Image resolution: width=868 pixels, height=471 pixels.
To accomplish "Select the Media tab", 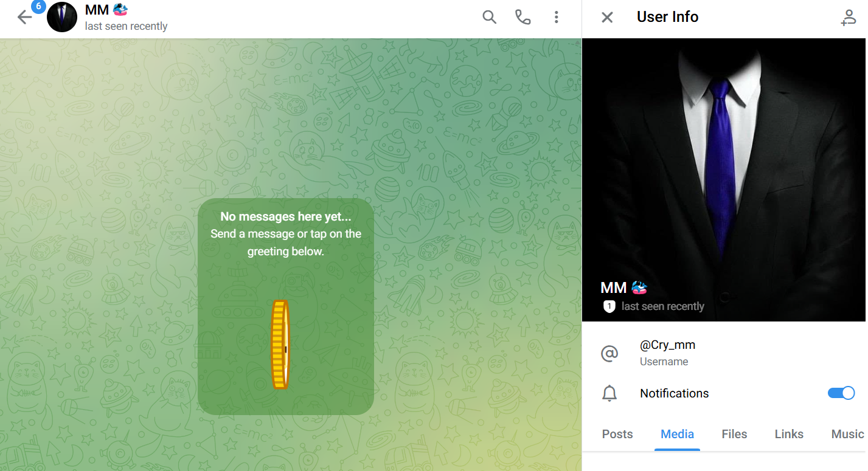I will [677, 434].
